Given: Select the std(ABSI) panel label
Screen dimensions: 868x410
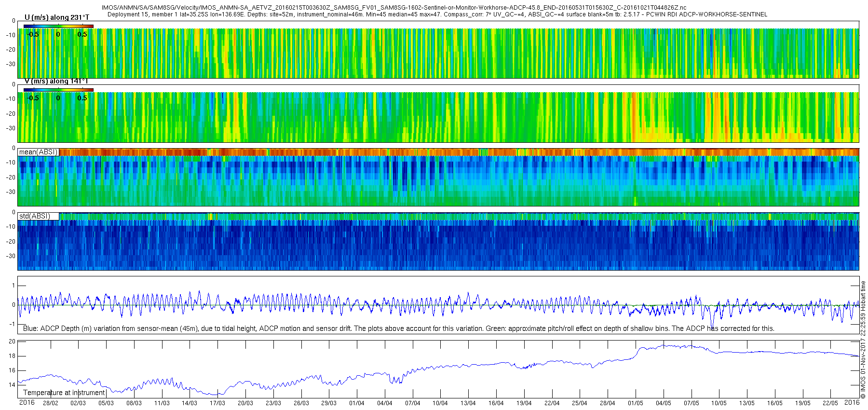Looking at the screenshot, I should [x=34, y=216].
